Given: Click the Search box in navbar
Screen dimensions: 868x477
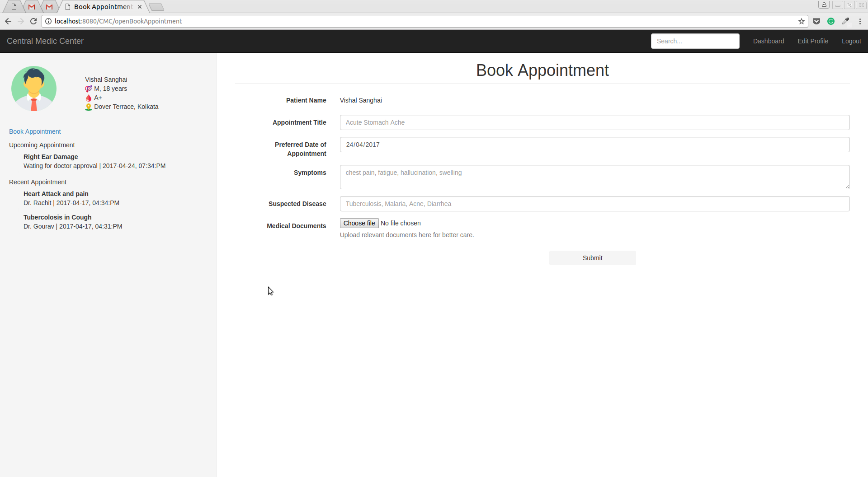Looking at the screenshot, I should point(695,41).
